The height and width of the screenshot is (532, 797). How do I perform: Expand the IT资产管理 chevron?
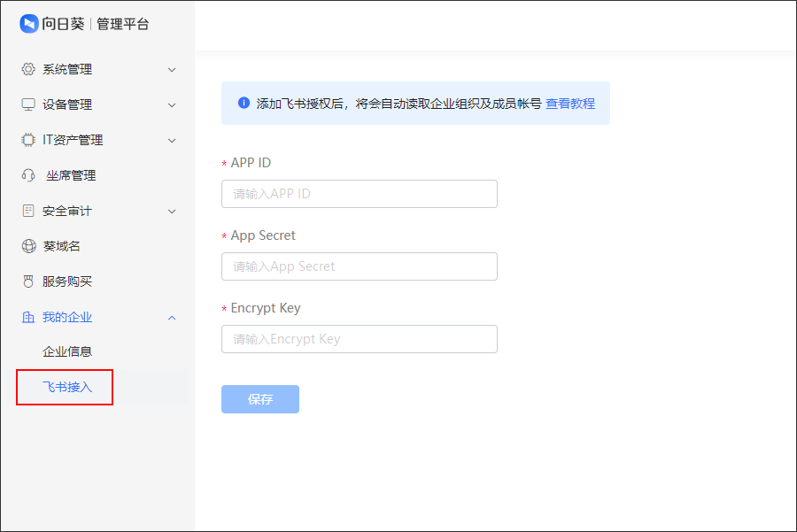[172, 141]
